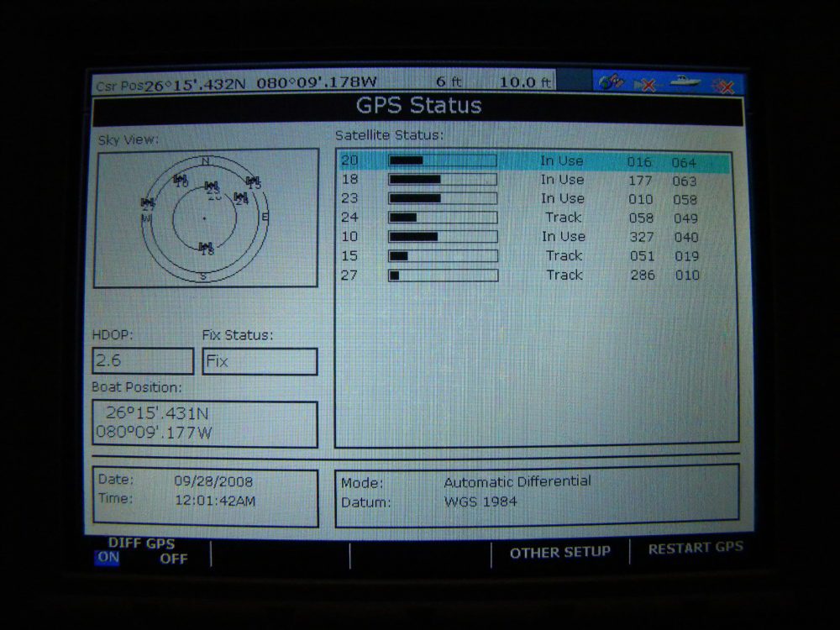Click the Fix Status field
This screenshot has height=630, width=840.
pos(260,361)
